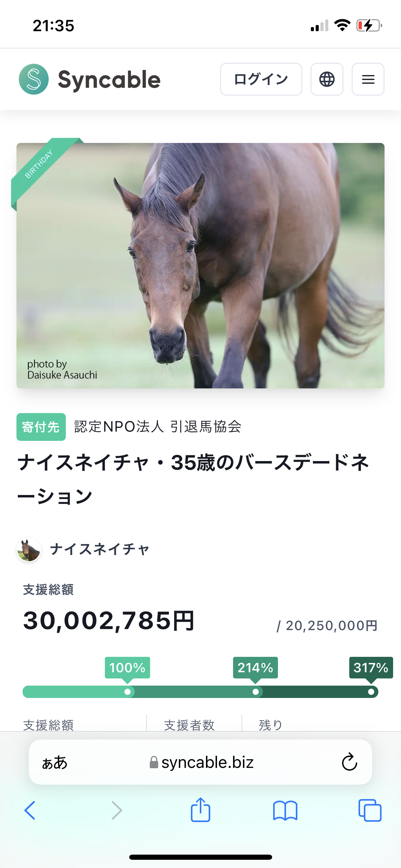Viewport: 401px width, 868px height.
Task: Show open Safari tabs
Action: tap(369, 810)
